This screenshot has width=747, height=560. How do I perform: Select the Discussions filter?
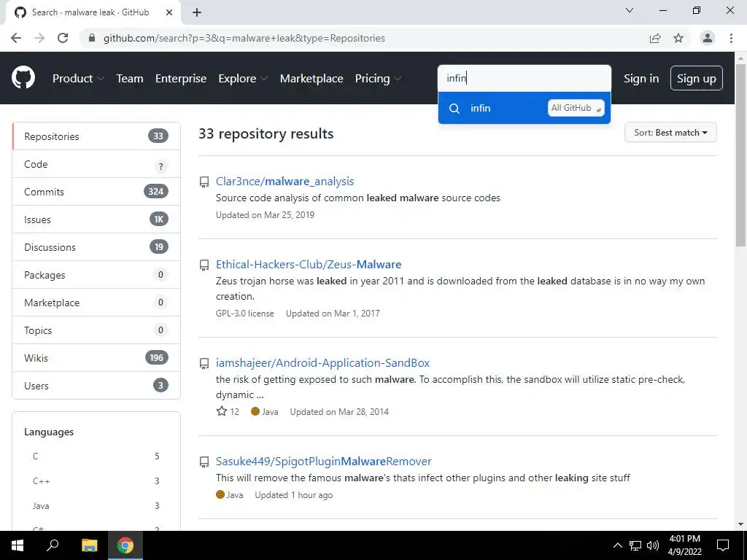[96, 247]
